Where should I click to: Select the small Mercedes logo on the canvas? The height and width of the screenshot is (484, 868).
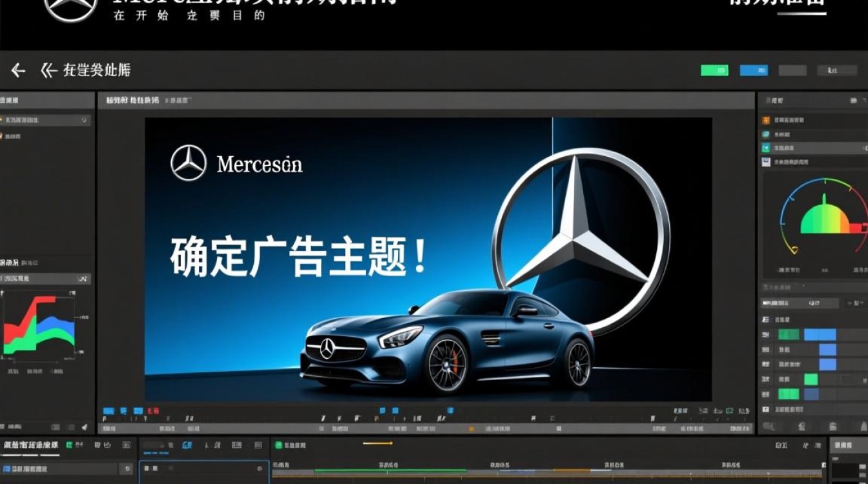point(189,163)
